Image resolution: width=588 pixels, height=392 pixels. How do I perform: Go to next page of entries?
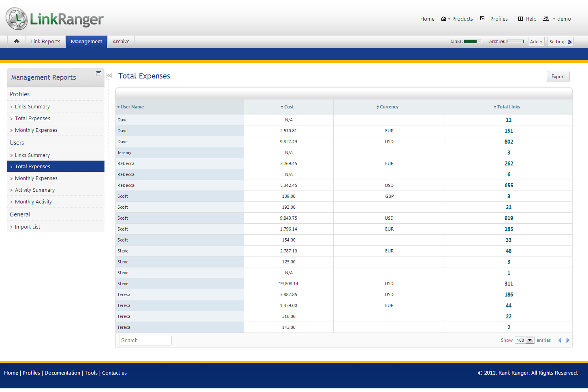[568, 340]
